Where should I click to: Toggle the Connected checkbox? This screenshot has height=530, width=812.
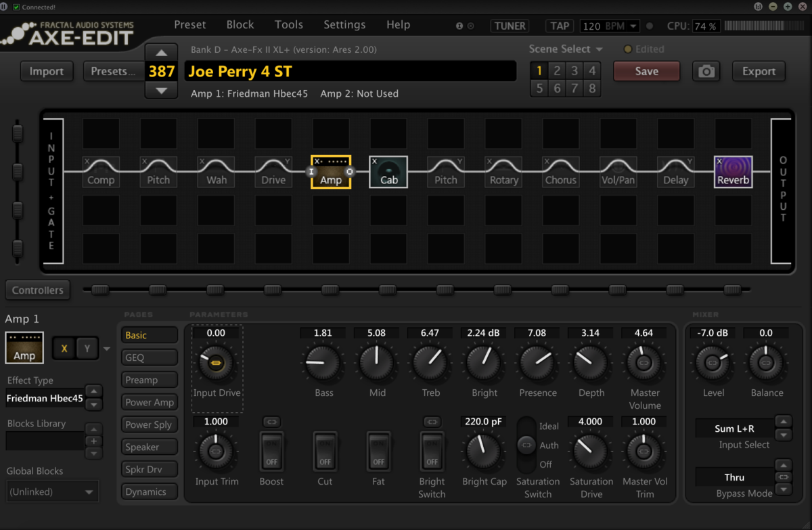(17, 7)
